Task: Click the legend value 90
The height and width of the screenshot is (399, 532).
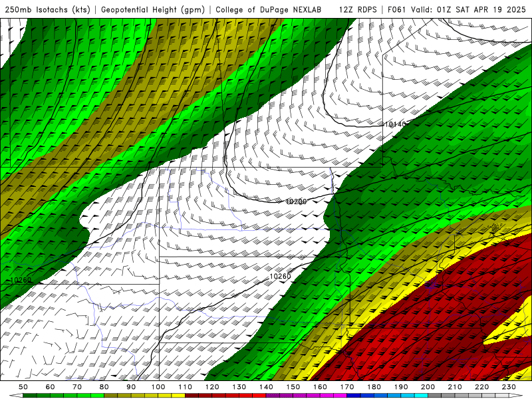Action: tap(131, 387)
